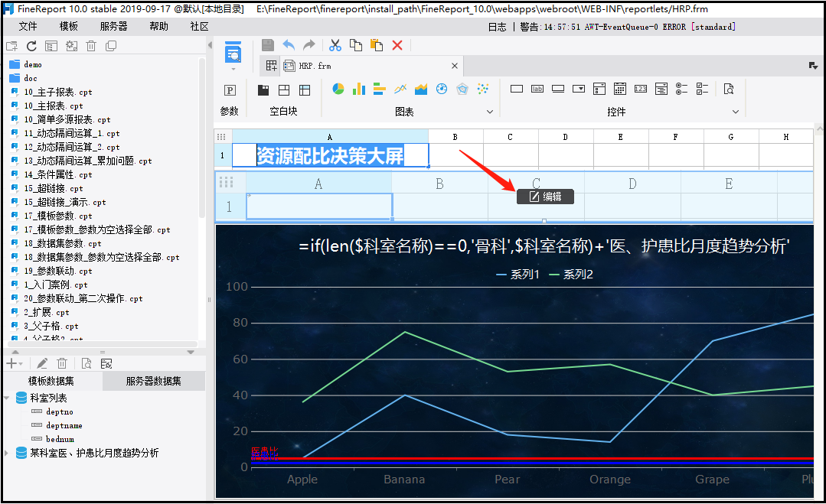Add a number 123 input widget

click(641, 89)
